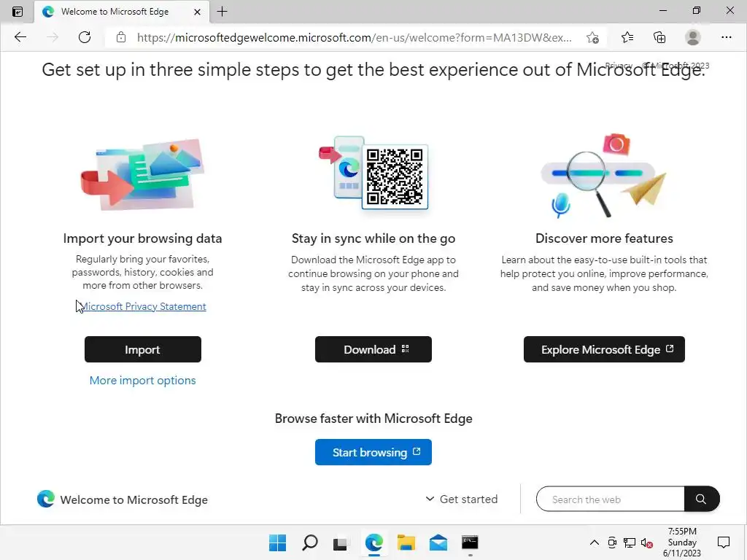This screenshot has height=560, width=747.
Task: Open a new tab with plus button
Action: point(222,12)
